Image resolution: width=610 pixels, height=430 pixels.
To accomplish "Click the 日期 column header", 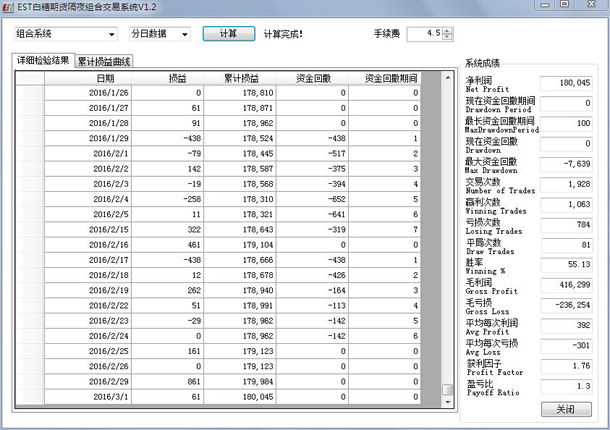I will (88, 79).
